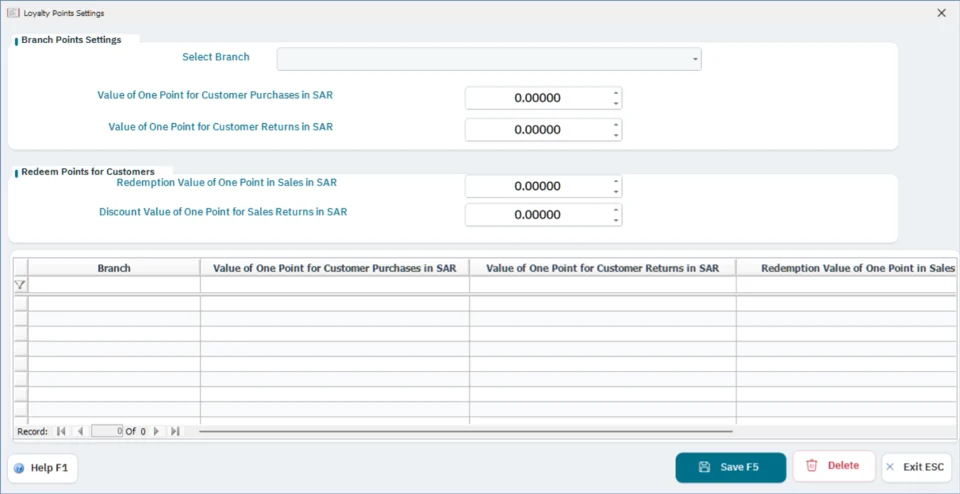
Task: Click the Branch column header
Action: [x=114, y=268]
